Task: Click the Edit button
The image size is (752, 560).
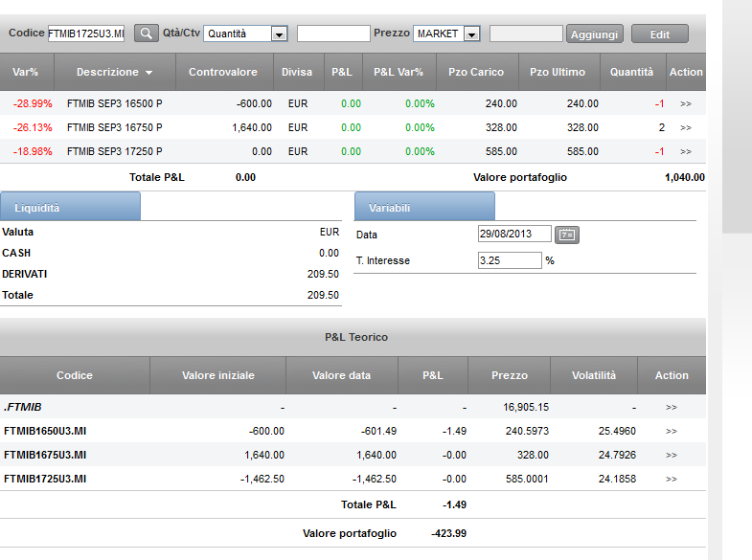Action: pos(660,34)
